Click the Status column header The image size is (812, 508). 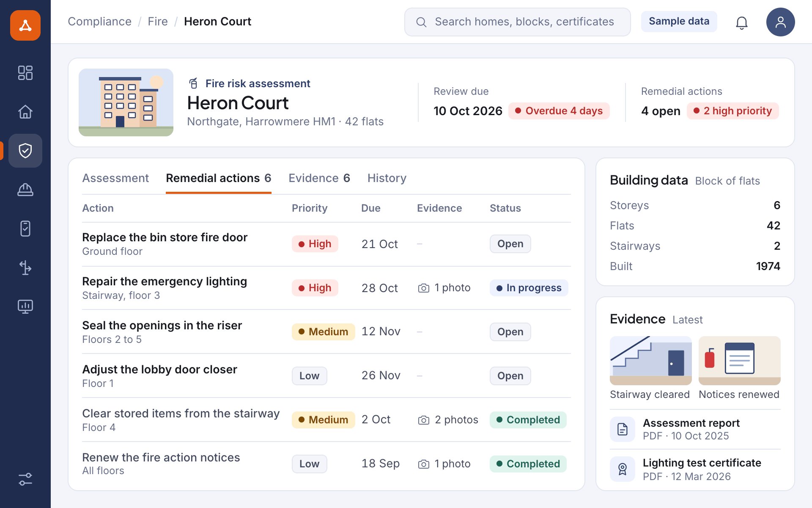click(x=505, y=208)
